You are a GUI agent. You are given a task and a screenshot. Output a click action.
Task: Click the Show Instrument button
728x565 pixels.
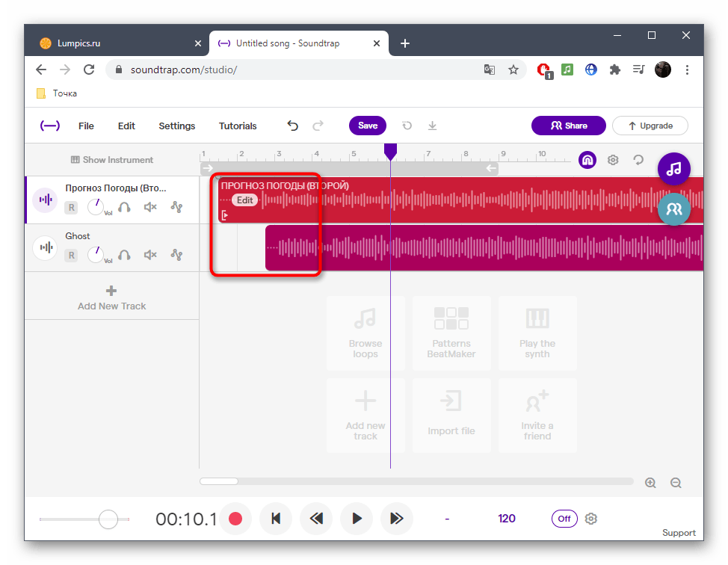click(112, 160)
